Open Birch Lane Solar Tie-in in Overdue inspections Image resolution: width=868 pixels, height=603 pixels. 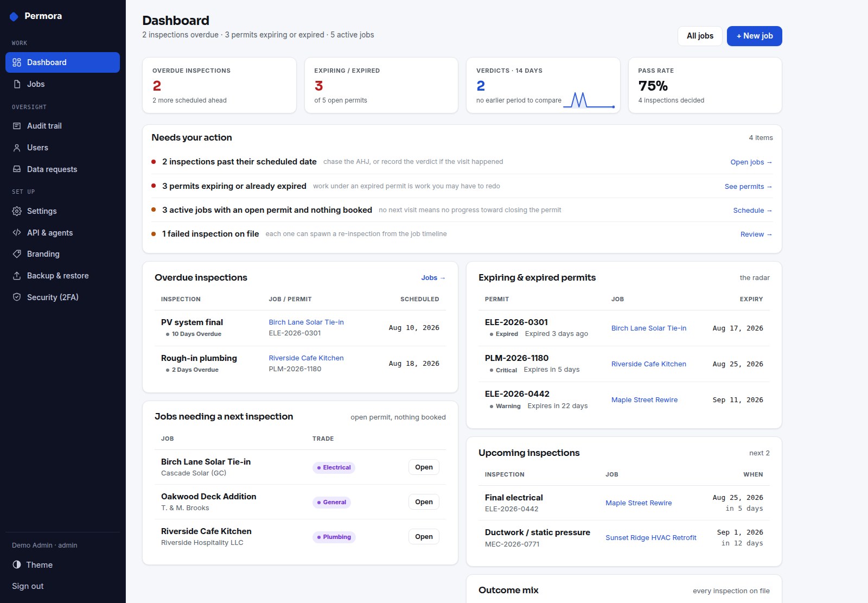point(306,322)
